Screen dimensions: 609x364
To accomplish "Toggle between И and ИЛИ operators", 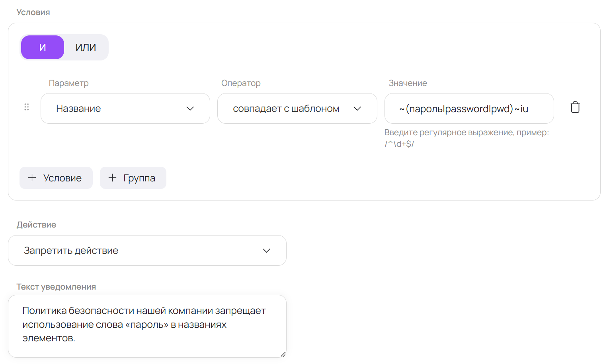I will 64,47.
